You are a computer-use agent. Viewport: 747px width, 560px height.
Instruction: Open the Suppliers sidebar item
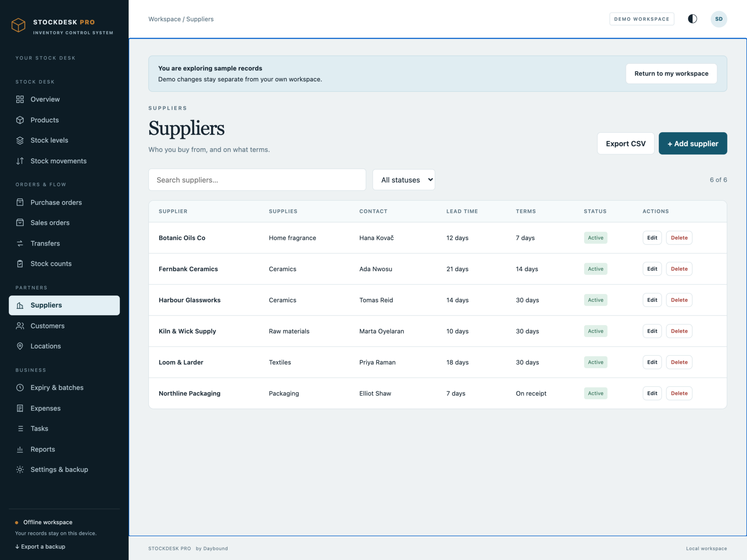tap(64, 305)
